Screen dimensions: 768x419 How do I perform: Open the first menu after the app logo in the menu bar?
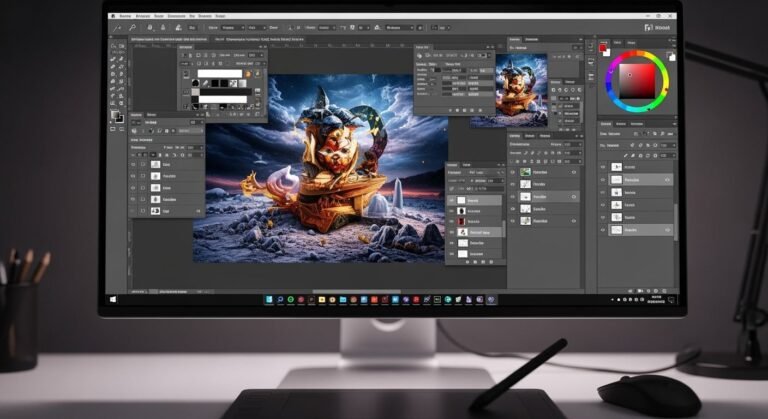(x=125, y=16)
